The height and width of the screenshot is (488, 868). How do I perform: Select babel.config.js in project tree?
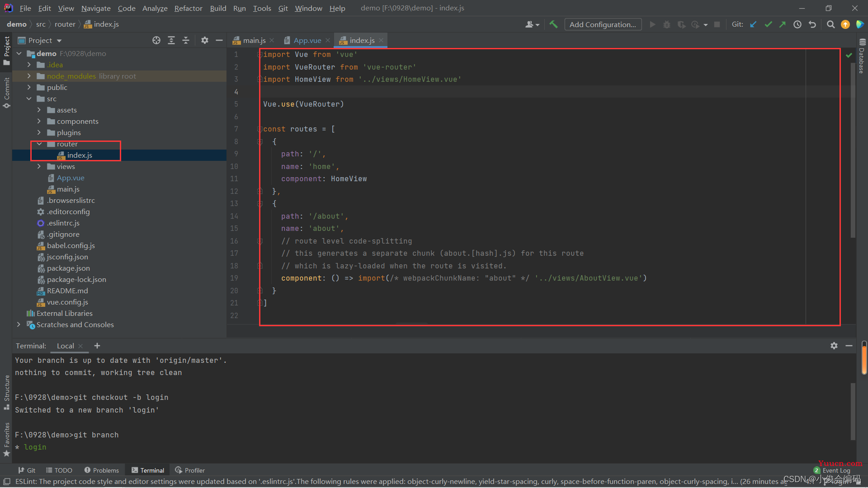click(71, 245)
